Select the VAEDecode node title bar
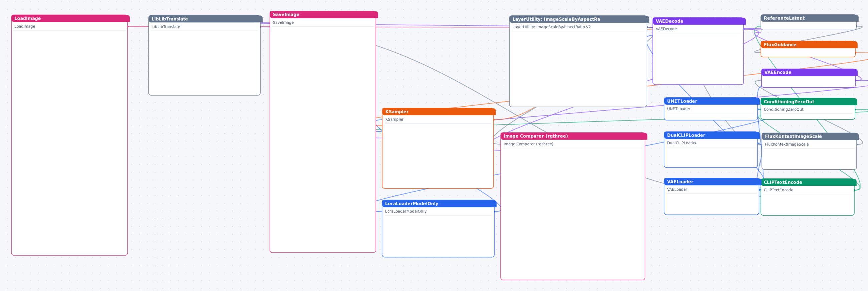The image size is (868, 291). [699, 21]
